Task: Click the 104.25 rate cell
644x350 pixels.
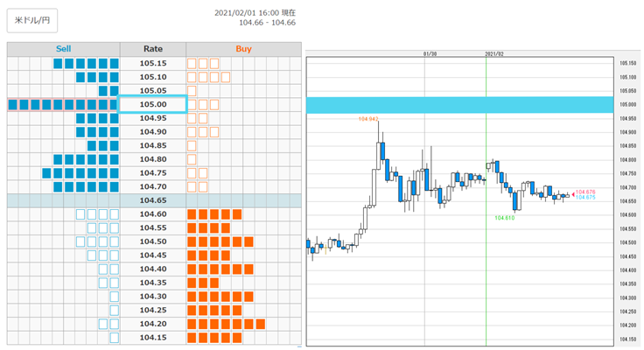Action: click(x=153, y=310)
